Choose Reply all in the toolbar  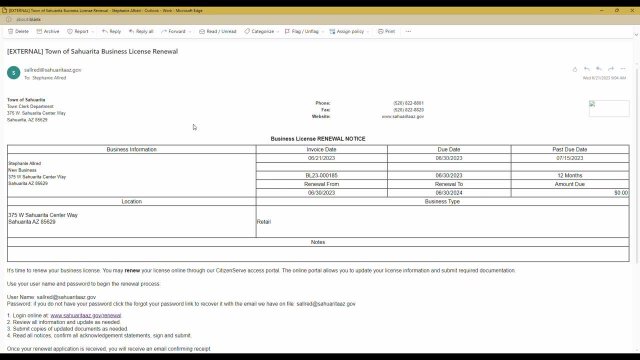141,31
